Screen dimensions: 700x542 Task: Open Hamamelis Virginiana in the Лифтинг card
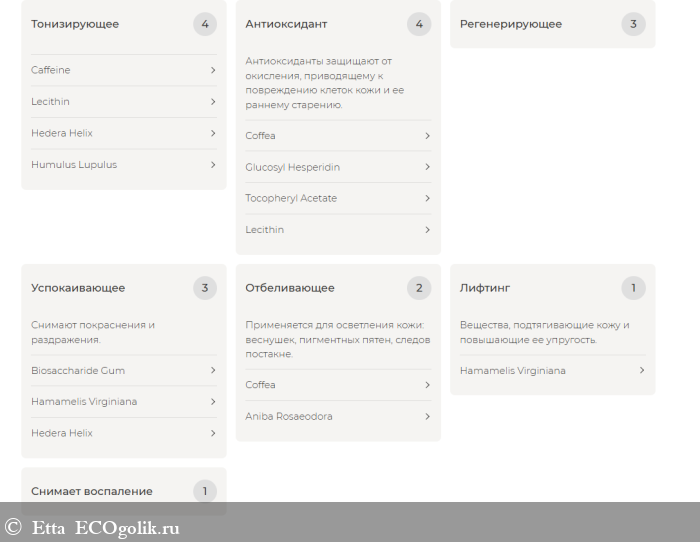tap(513, 370)
